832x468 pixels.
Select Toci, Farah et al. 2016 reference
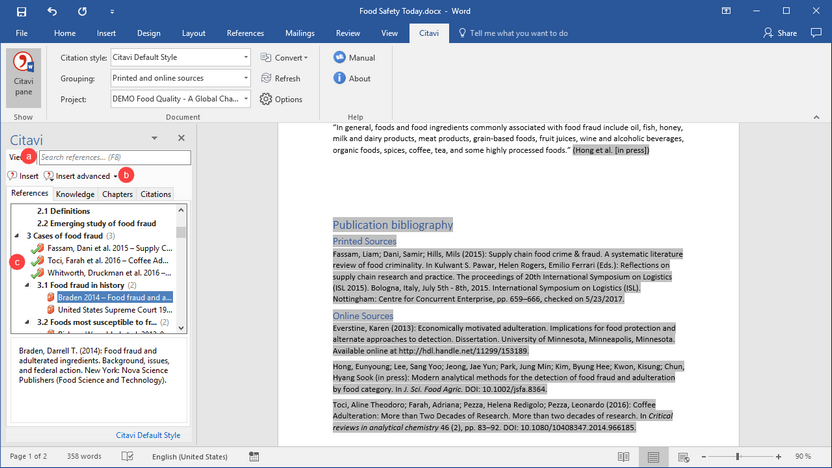[x=108, y=261]
